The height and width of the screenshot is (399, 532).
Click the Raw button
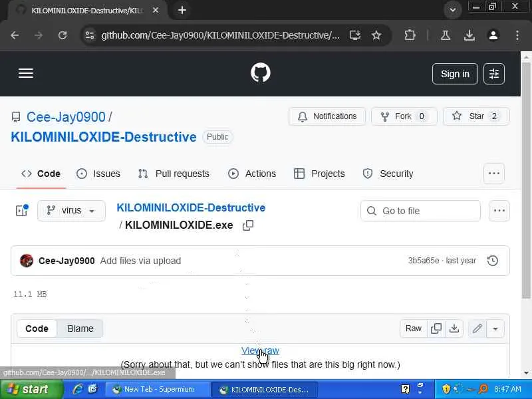414,329
